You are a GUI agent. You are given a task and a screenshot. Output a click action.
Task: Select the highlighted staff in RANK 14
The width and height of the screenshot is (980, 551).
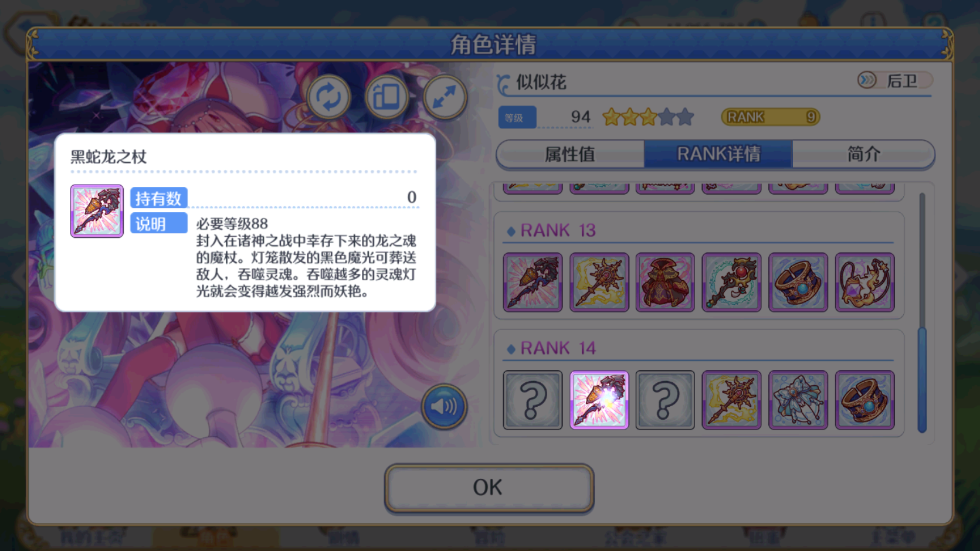pos(599,400)
